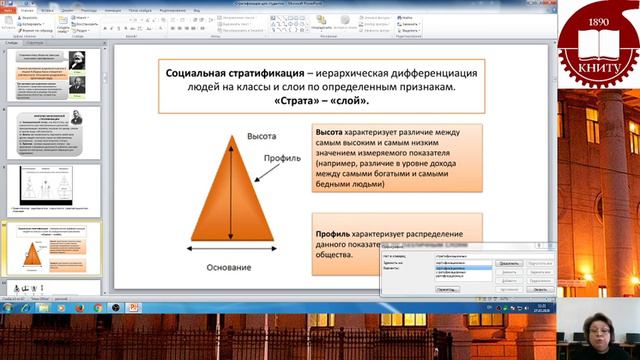Open the Shape Fill (Заливка фигуры) dropdown

point(375,18)
